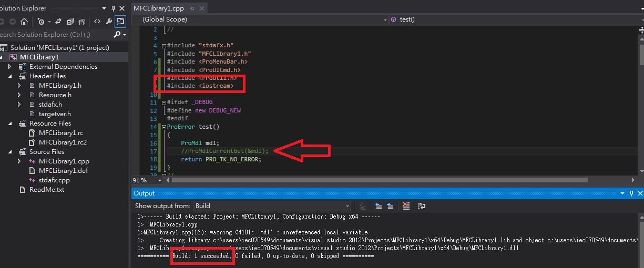Select the MFCLibrary1.cpp editor tab
Viewport: 644px width, 268px height.
tap(158, 8)
